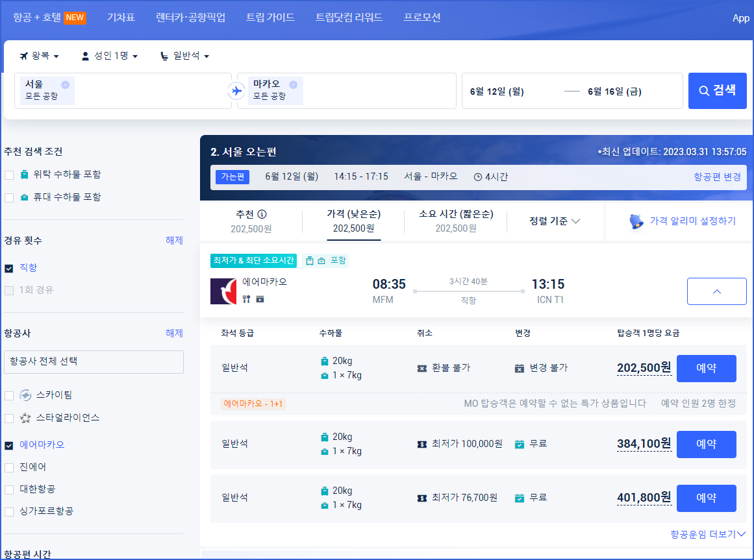The image size is (754, 560).
Task: Open the 왕복 trip type dropdown
Action: click(40, 56)
